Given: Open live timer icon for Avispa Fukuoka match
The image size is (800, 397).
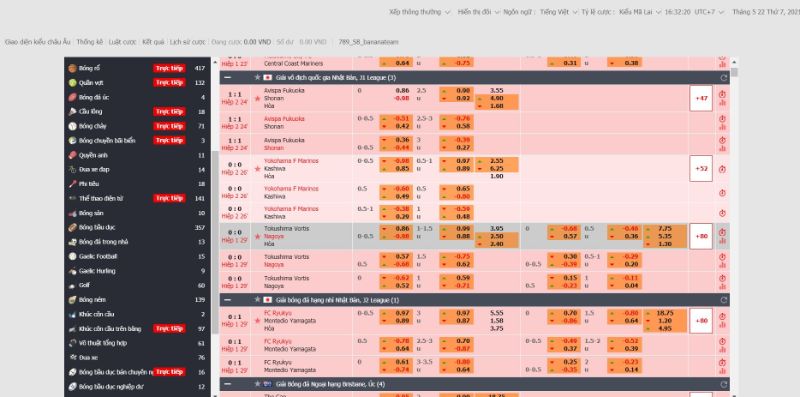Looking at the screenshot, I should (x=722, y=94).
